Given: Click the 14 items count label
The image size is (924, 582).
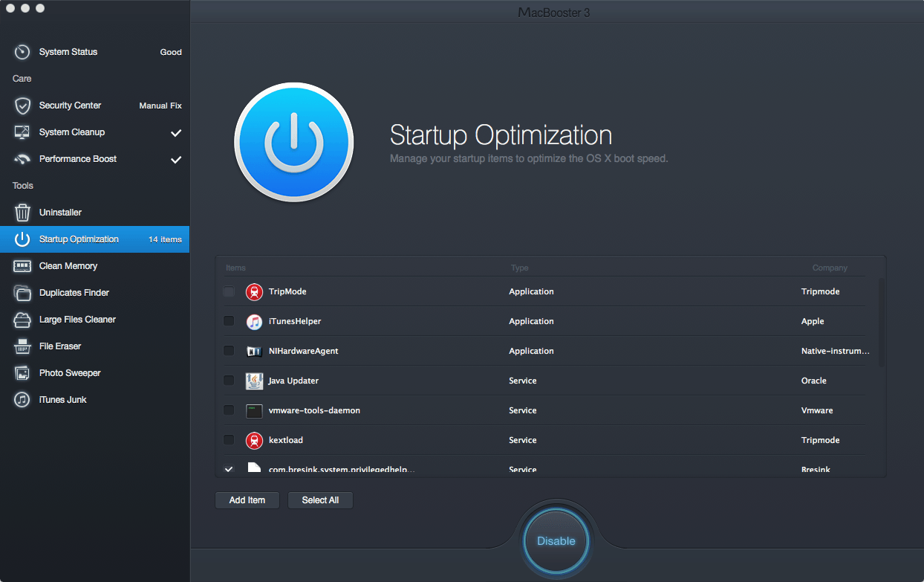Looking at the screenshot, I should tap(165, 239).
